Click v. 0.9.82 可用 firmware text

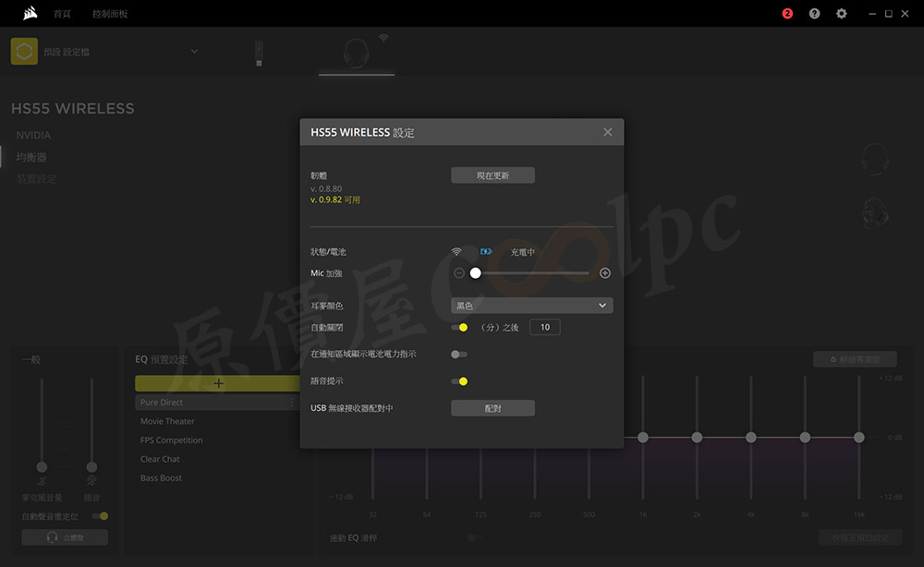coord(335,199)
